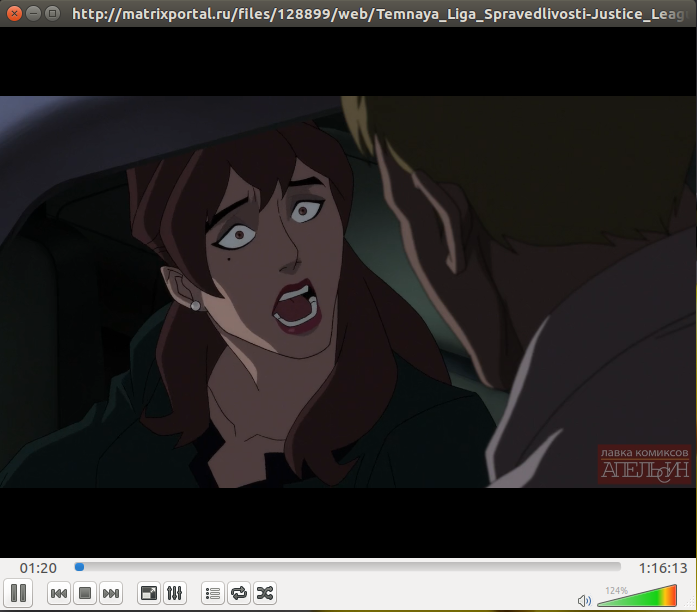Toggle loop repeat mode
Screen dimensions: 697x612
coord(239,593)
